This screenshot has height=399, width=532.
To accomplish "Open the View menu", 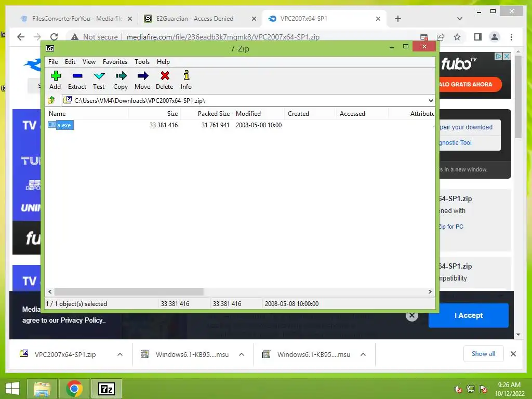I will (89, 62).
